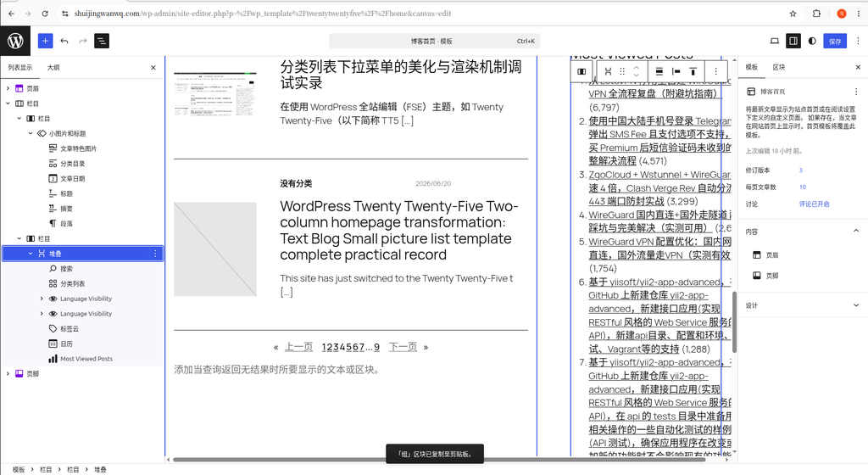
Task: Select the 文章日期 block in list view
Action: pyautogui.click(x=83, y=178)
